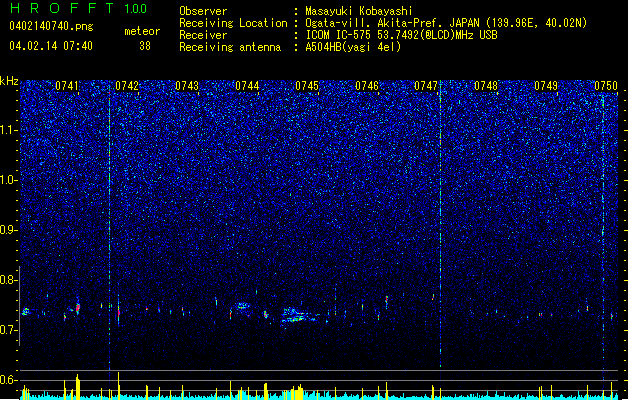Click the 0747 time marker
629x400 pixels.
point(426,86)
